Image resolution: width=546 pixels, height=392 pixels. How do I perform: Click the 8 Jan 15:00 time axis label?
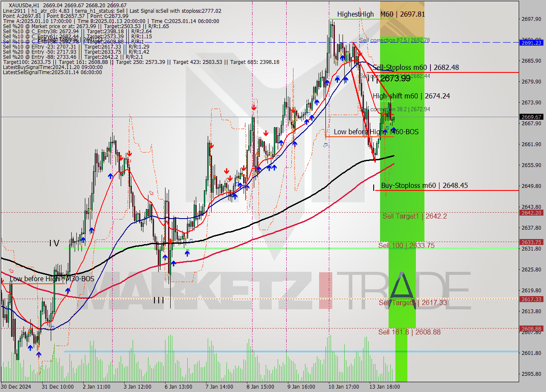coord(260,387)
